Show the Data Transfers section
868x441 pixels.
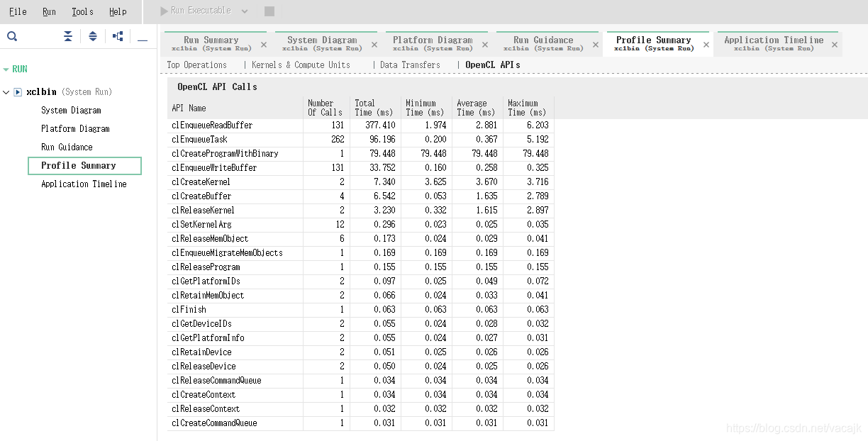point(410,65)
